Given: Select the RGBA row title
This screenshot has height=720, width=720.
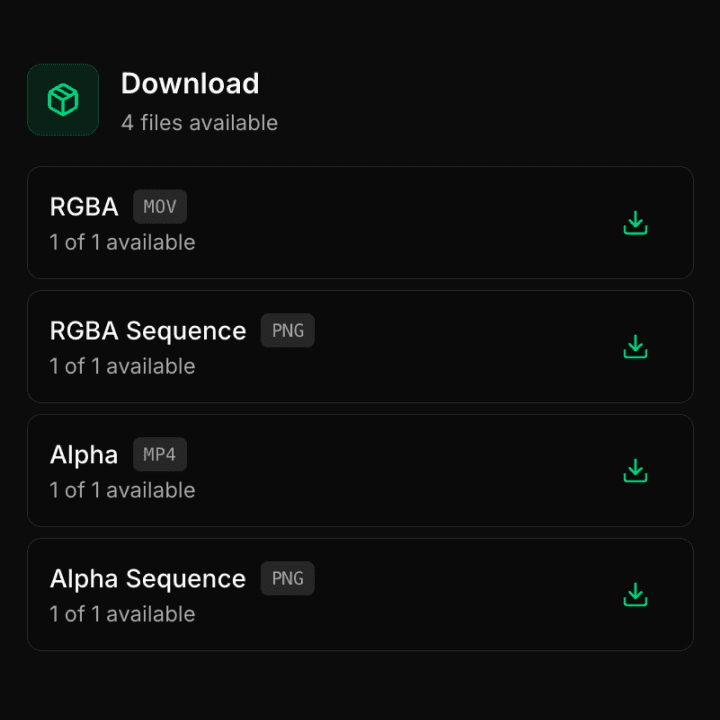Looking at the screenshot, I should (84, 207).
